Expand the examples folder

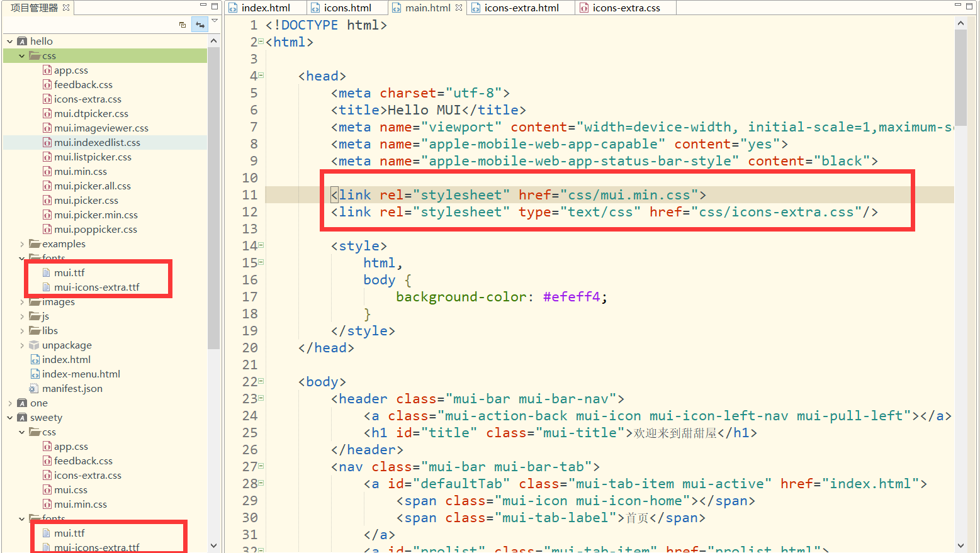pyautogui.click(x=22, y=244)
